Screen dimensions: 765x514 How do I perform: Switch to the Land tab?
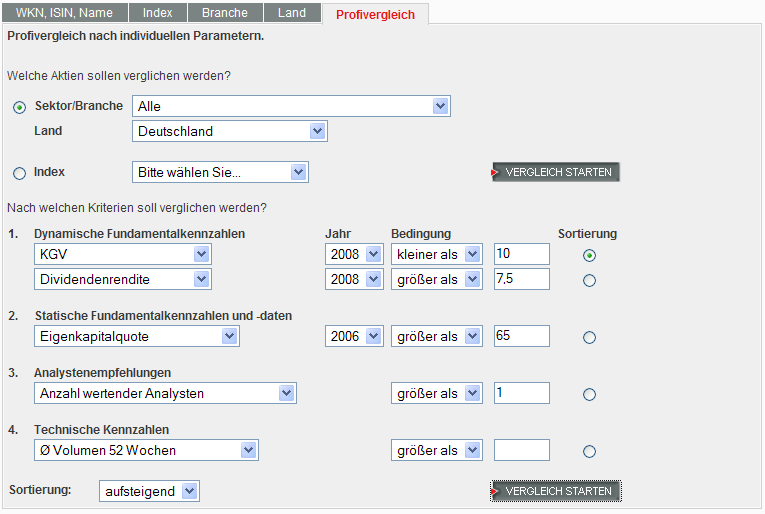[292, 13]
